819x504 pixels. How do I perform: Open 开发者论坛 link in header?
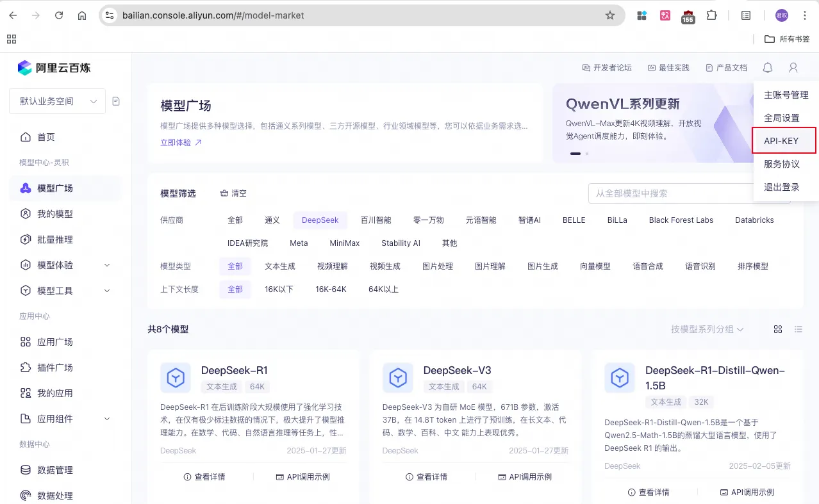click(606, 68)
